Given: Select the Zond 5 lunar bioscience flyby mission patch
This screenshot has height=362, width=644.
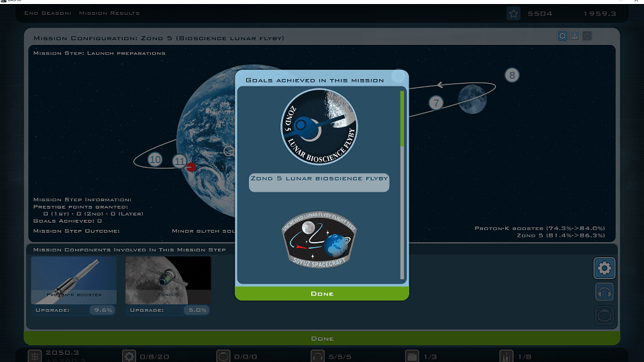Looking at the screenshot, I should 319,127.
